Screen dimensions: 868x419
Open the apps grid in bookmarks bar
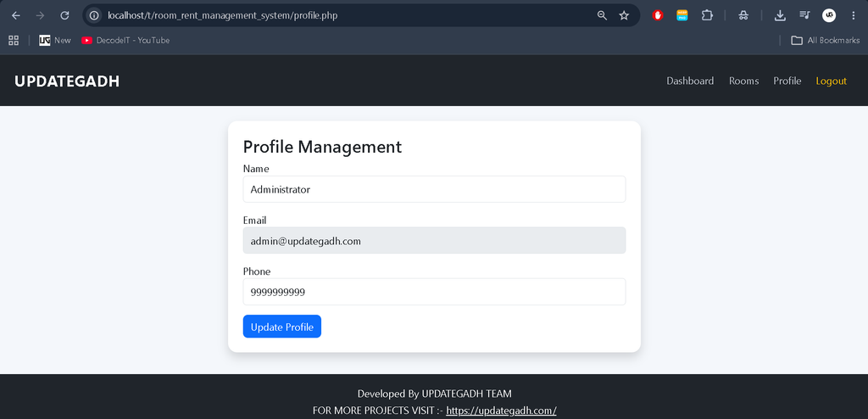pyautogui.click(x=14, y=41)
